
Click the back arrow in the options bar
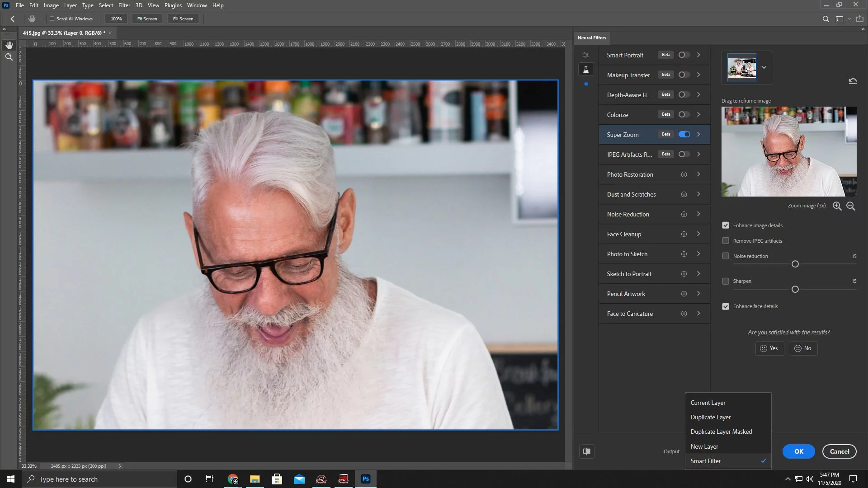tap(13, 19)
